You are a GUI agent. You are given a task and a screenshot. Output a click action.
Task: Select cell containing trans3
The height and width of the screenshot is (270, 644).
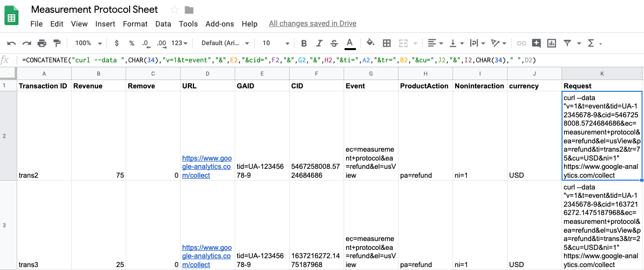pyautogui.click(x=44, y=225)
